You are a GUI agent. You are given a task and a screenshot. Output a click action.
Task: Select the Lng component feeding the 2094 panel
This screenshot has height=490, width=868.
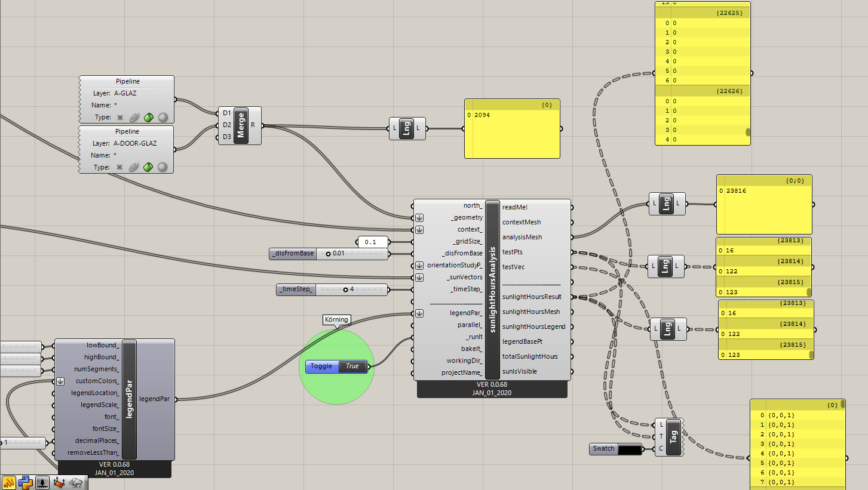point(407,128)
